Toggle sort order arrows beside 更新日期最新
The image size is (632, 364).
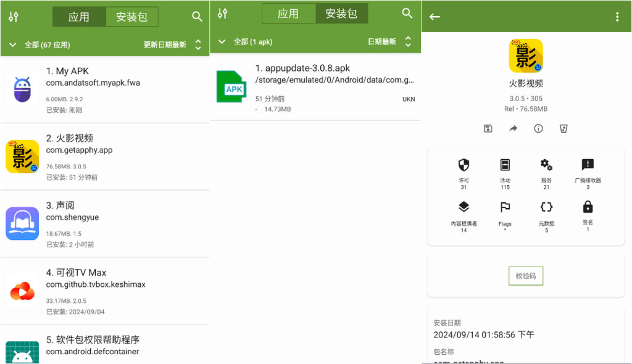[198, 44]
